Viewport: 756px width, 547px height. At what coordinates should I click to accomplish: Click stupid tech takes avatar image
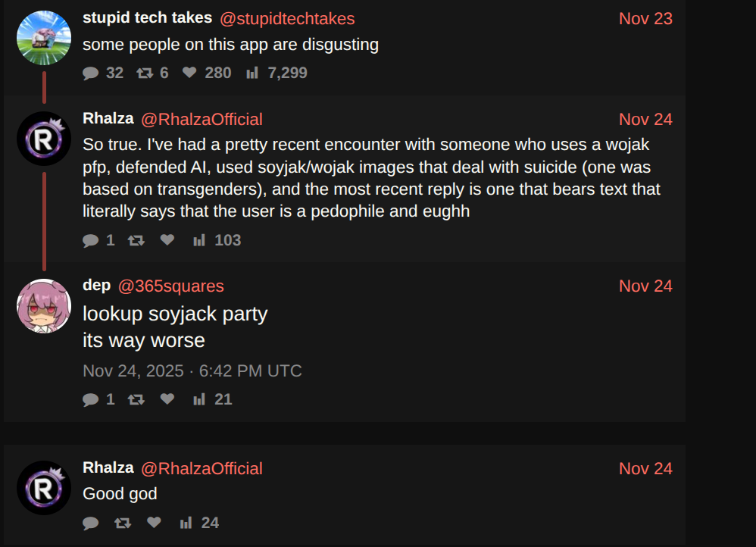[x=44, y=38]
